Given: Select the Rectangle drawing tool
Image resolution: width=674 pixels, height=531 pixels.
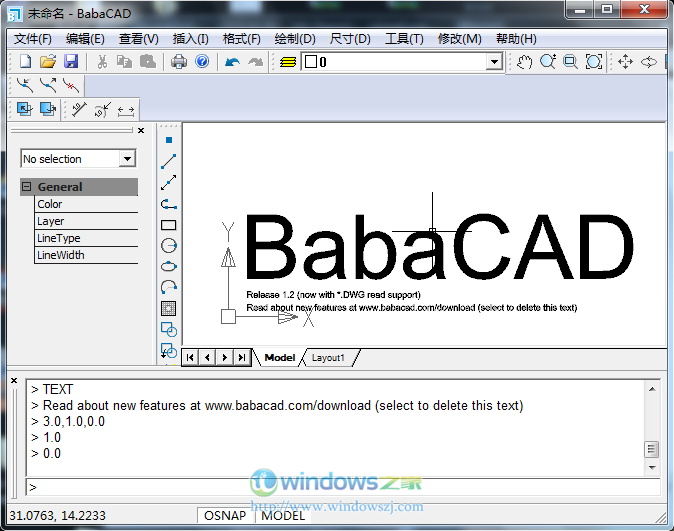Looking at the screenshot, I should coord(169,225).
